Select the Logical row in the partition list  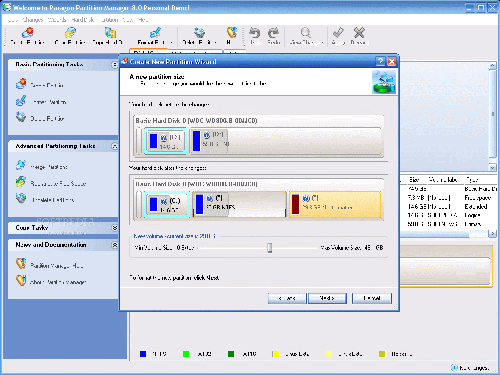pyautogui.click(x=449, y=215)
